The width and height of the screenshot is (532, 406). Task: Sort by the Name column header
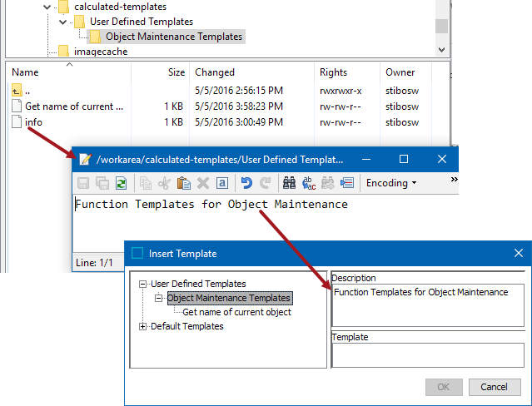pos(25,72)
